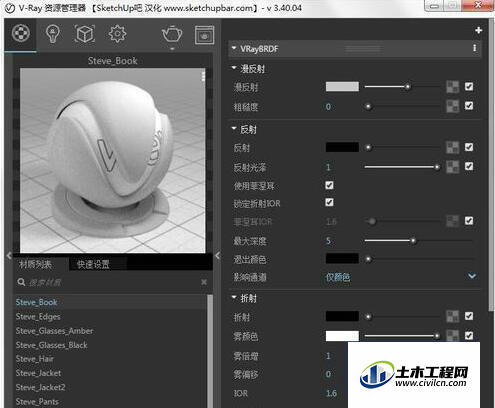Collapse the 漫反射 section

tap(234, 68)
